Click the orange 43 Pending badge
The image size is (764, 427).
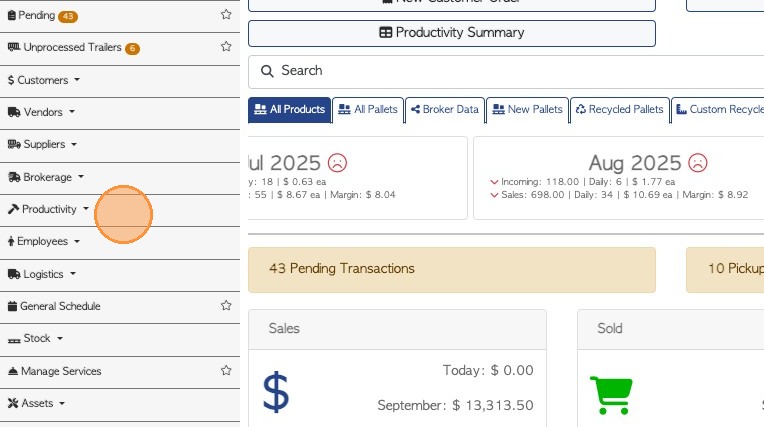(x=68, y=16)
